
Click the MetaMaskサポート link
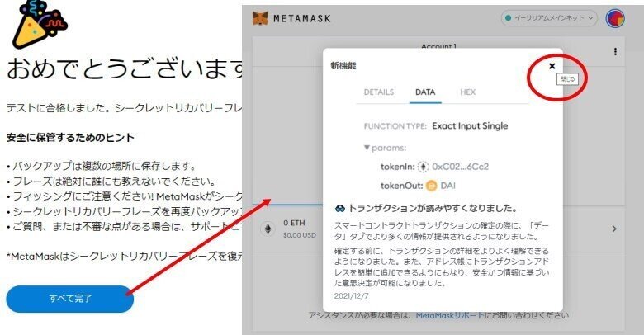point(450,315)
